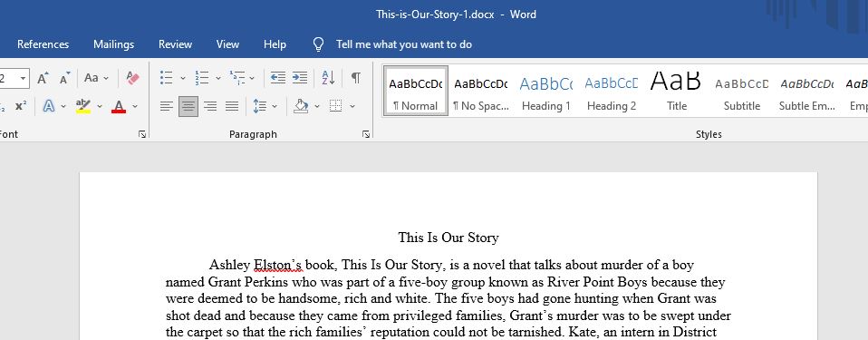Open highlight color dropdown arrow
The height and width of the screenshot is (340, 868).
coord(100,106)
